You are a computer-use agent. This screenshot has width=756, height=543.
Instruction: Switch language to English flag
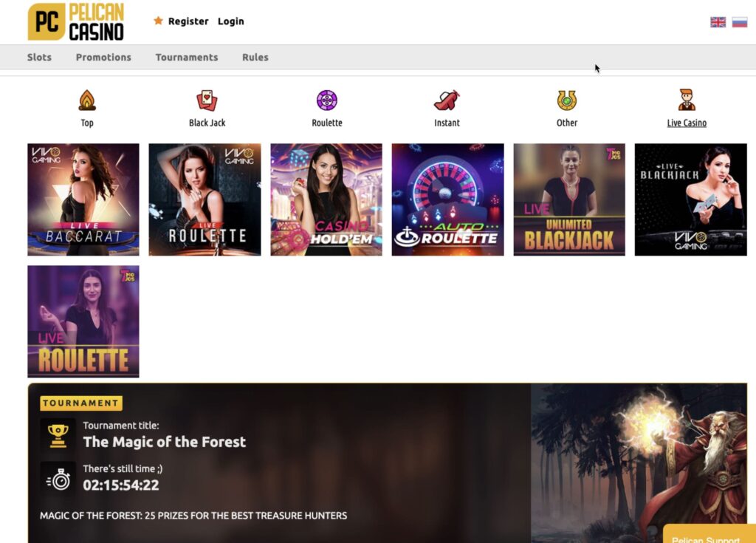(718, 22)
